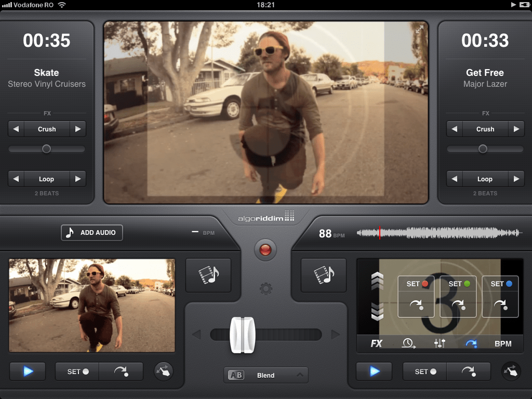Tap right deck elapsed time 00:33
Image resolution: width=532 pixels, height=399 pixels.
point(485,41)
